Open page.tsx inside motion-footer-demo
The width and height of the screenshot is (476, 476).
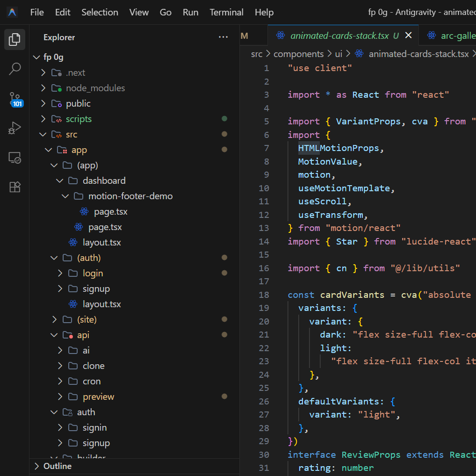110,211
